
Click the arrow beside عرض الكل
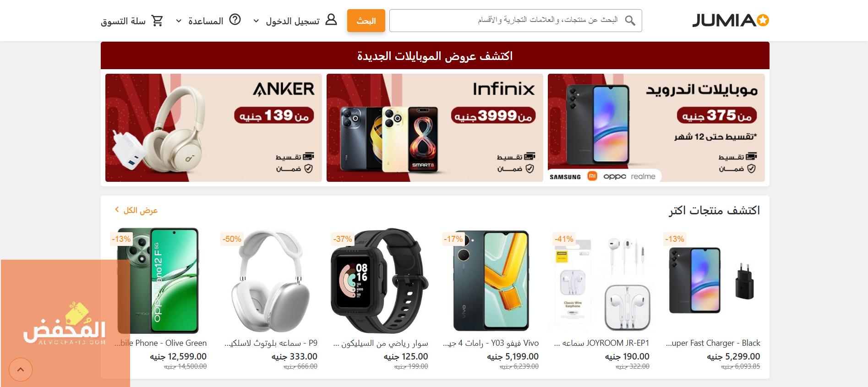117,210
